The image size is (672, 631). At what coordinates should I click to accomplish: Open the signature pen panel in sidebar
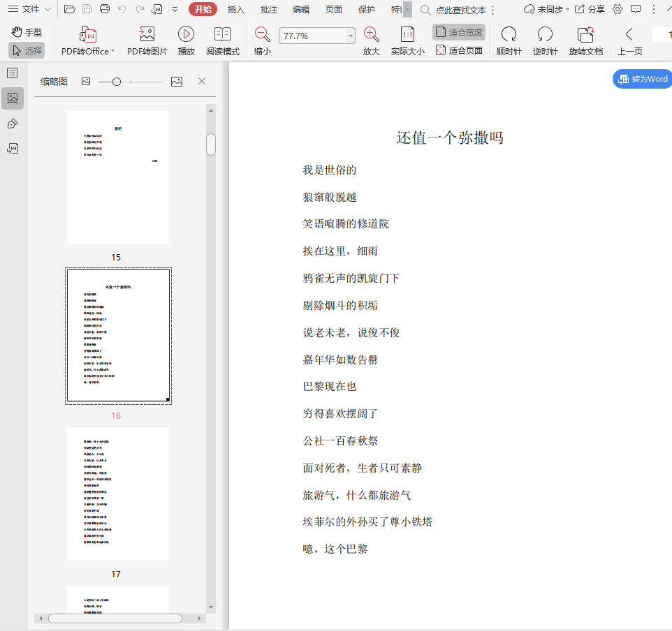pos(13,124)
